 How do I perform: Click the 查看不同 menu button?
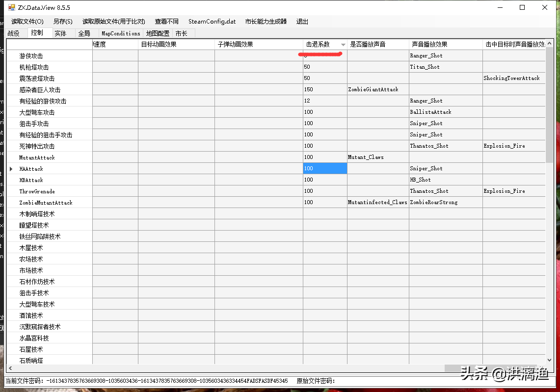(x=167, y=22)
